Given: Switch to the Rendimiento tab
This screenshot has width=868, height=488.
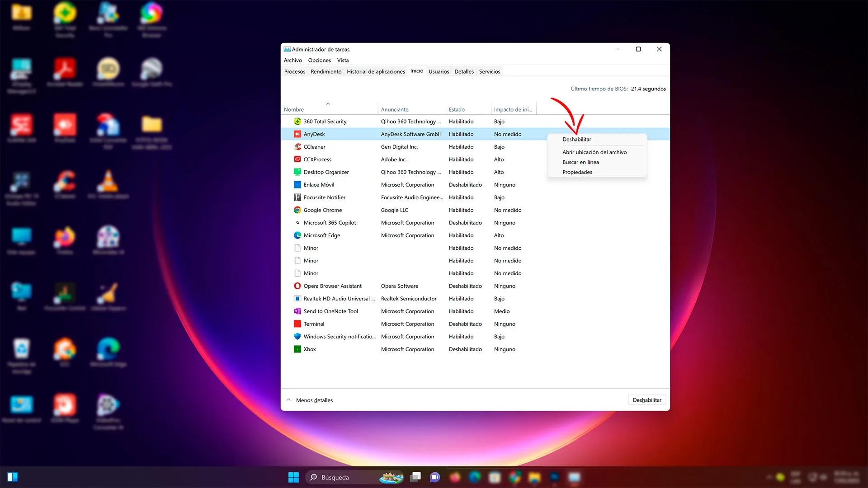Looking at the screenshot, I should (326, 72).
